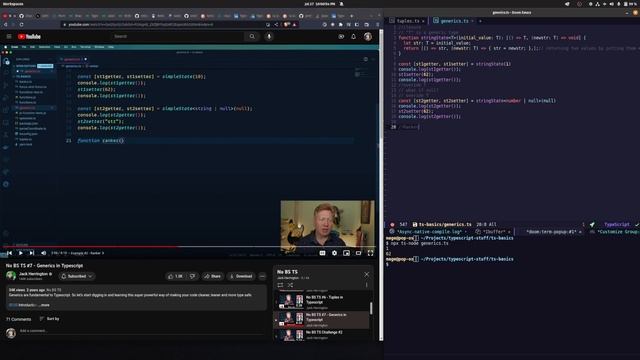This screenshot has width=640, height=360.
Task: Dislike the video with the thumbs down
Action: click(192, 276)
